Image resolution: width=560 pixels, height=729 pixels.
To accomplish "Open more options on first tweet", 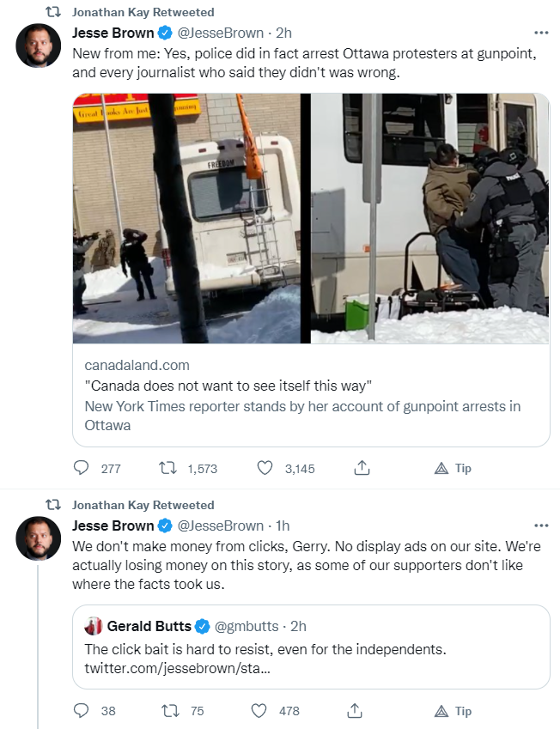I will [541, 33].
